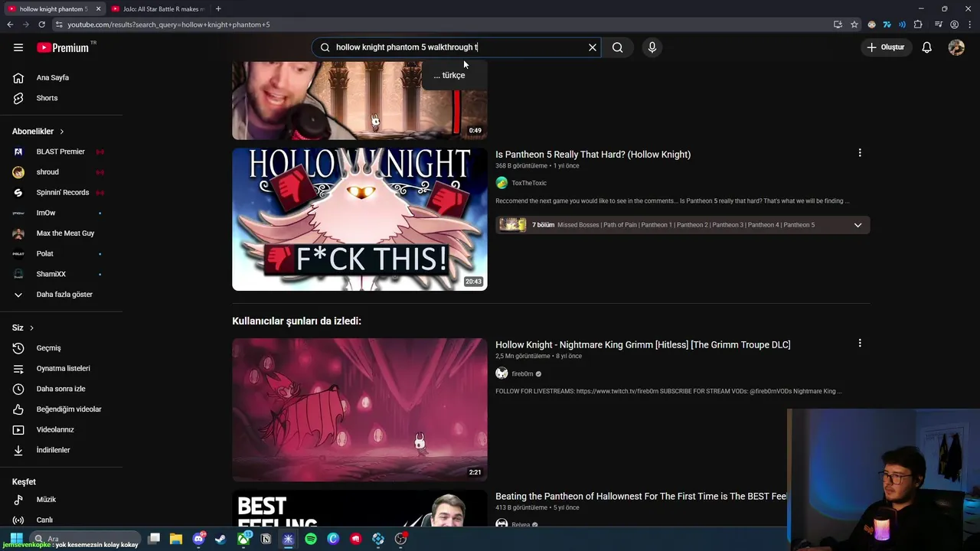Open 'Beating the Pantheon of Hallownest' video title
The height and width of the screenshot is (551, 980).
(x=641, y=497)
